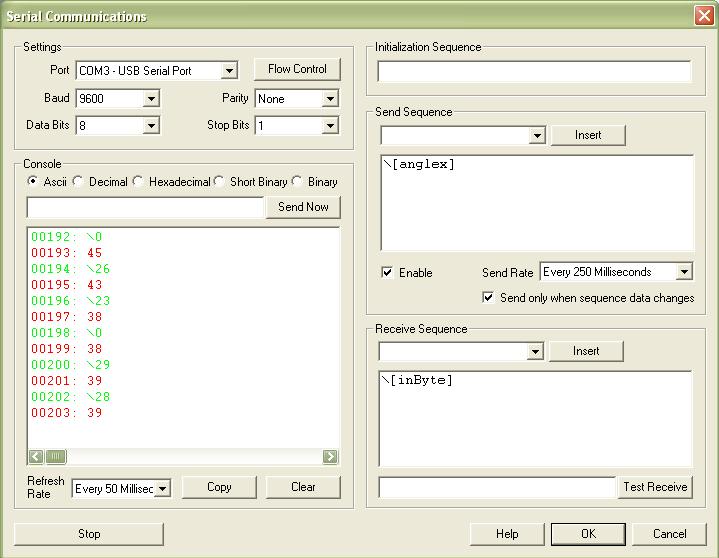Expand the Baud rate dropdown
The height and width of the screenshot is (558, 719).
pyautogui.click(x=151, y=99)
